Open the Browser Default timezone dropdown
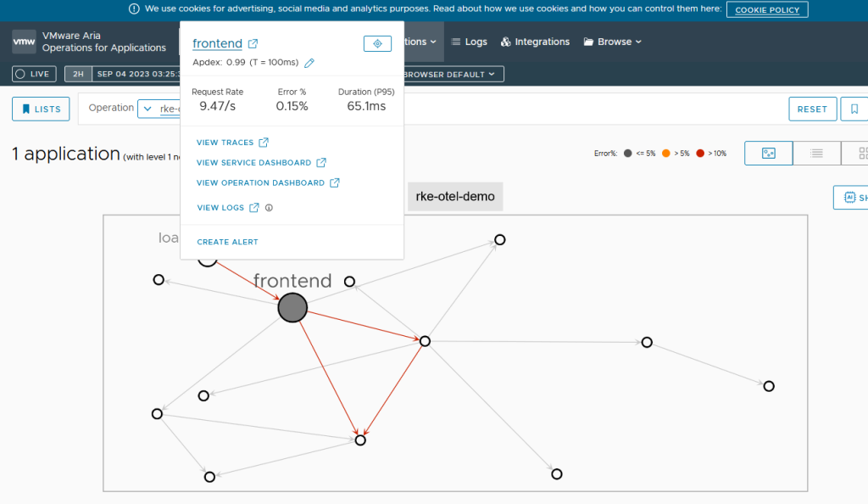The height and width of the screenshot is (504, 868). coord(453,74)
